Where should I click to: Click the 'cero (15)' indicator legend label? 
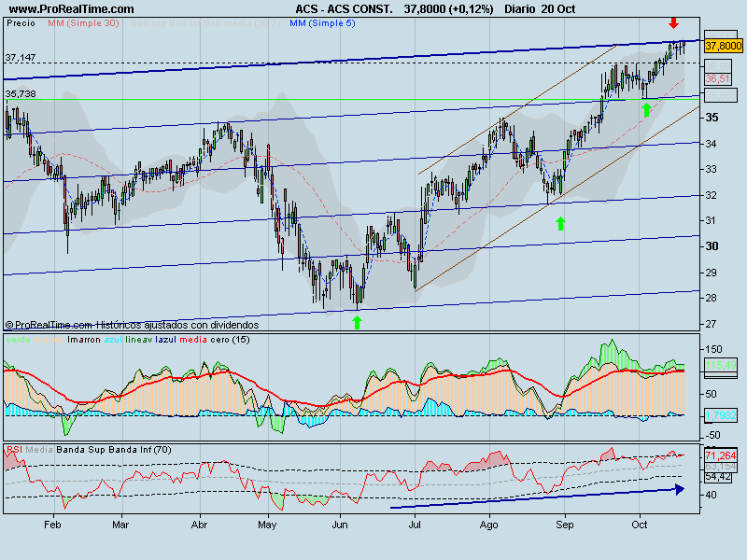click(230, 340)
